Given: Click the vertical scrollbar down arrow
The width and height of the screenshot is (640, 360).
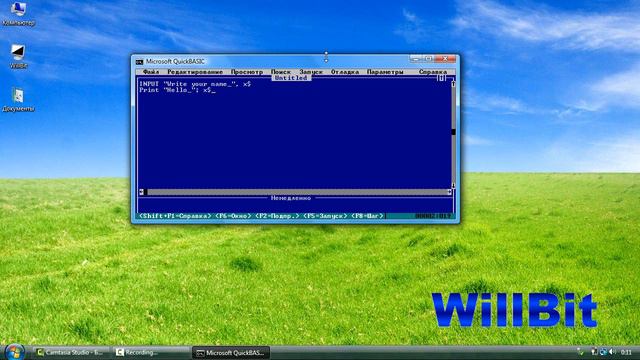Looking at the screenshot, I should 453,186.
